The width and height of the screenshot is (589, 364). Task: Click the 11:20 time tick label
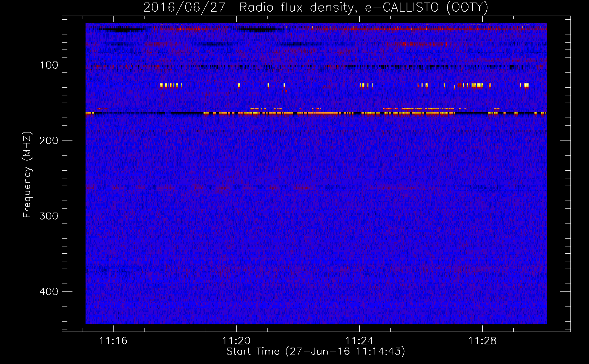pos(236,341)
